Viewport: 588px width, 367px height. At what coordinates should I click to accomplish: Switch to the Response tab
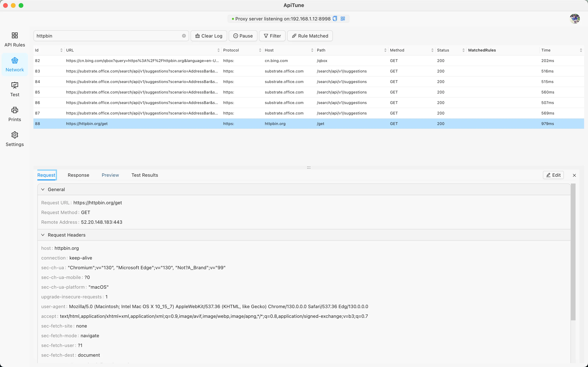78,175
